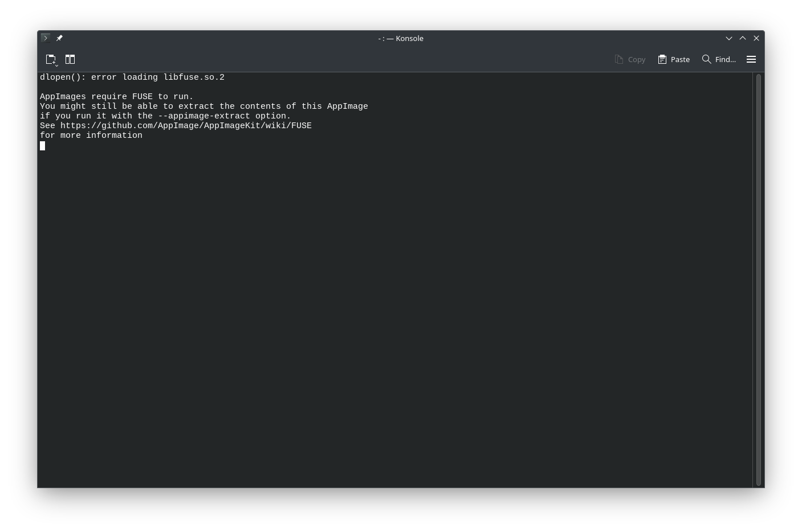Click the 'for more information' line
802x532 pixels.
click(x=91, y=136)
